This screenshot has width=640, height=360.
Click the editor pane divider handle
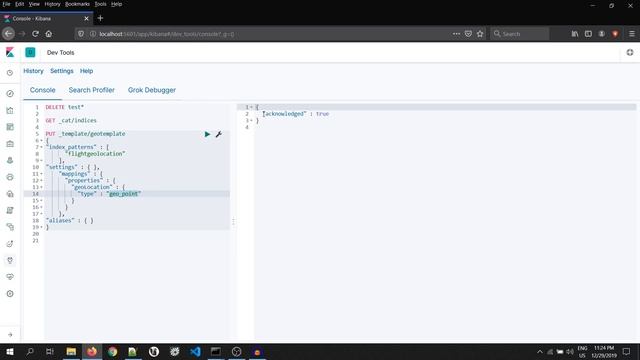[233, 221]
